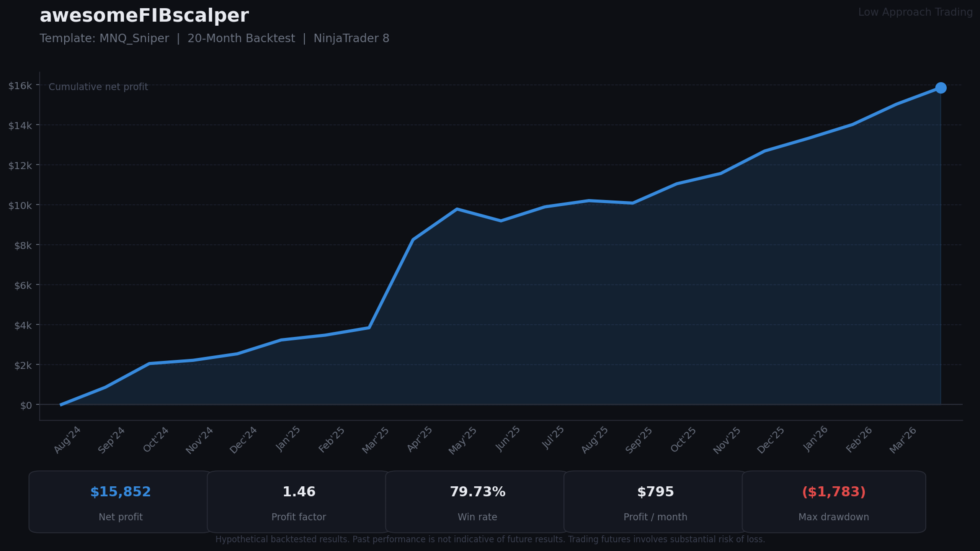
Task: Open the Profit / month $795 card
Action: (x=655, y=502)
